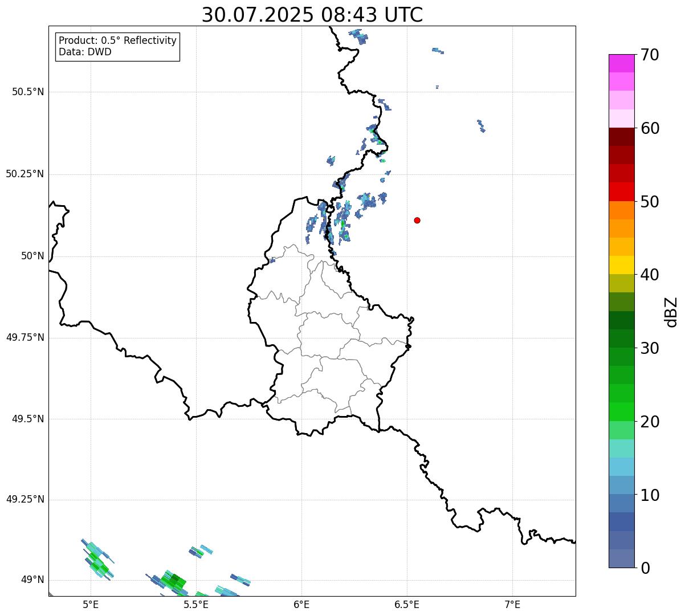The width and height of the screenshot is (685, 616).
Task: Click the colorbar 70 tick label
Action: [650, 55]
